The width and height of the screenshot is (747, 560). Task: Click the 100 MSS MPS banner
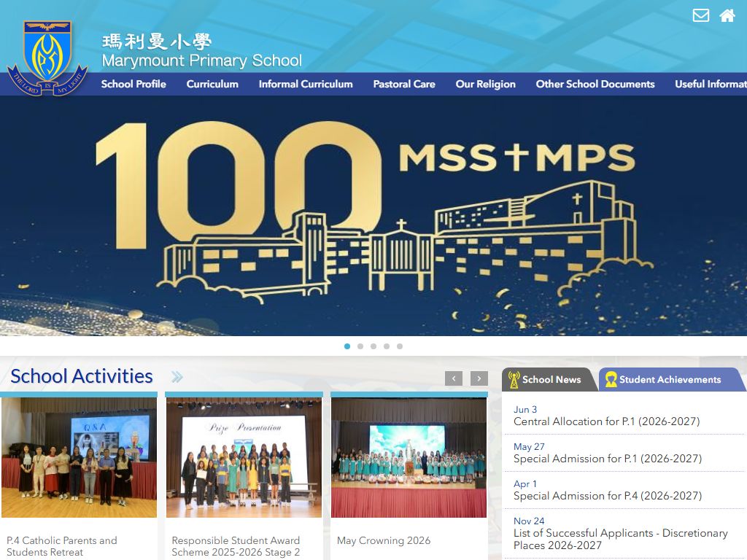click(x=373, y=216)
